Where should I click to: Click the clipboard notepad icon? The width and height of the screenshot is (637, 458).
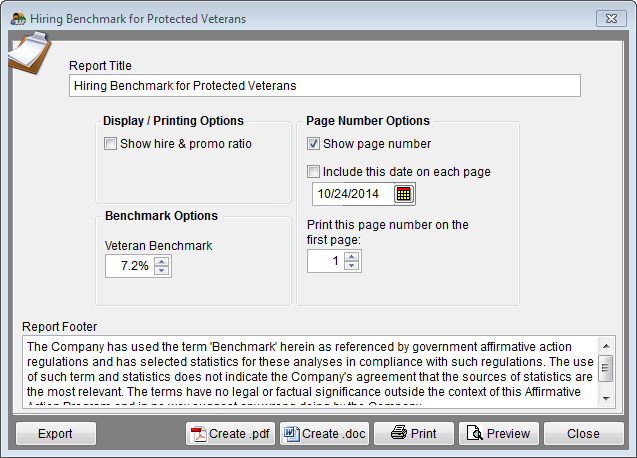click(30, 53)
